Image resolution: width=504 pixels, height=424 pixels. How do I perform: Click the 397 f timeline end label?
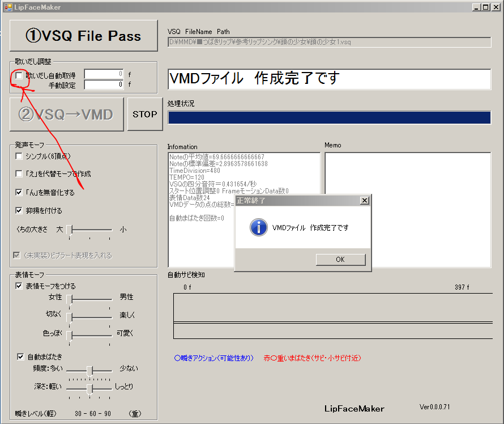(462, 287)
